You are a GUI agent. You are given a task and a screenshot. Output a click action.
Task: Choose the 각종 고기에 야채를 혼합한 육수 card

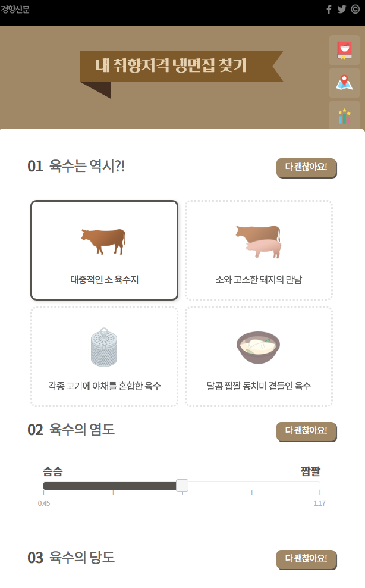tap(104, 356)
